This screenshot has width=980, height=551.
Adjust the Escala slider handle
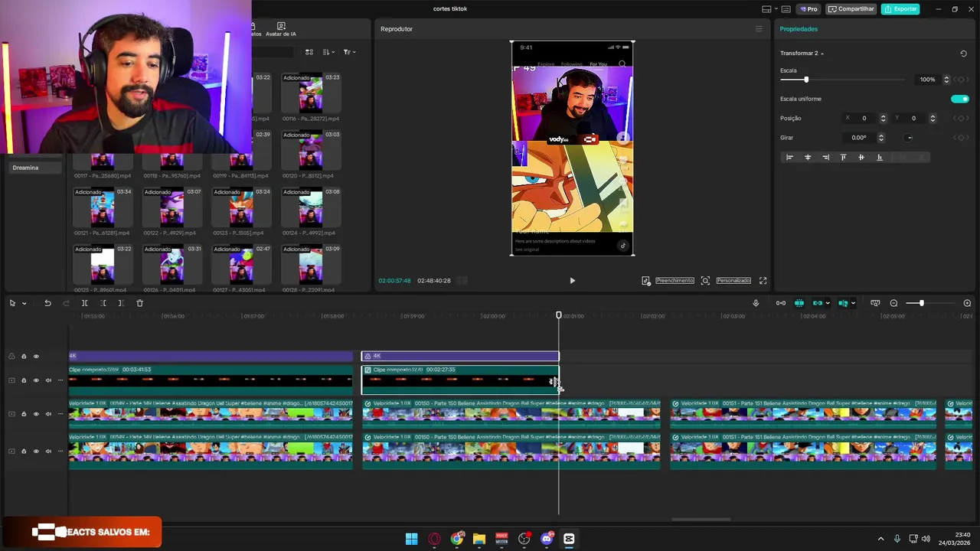click(x=805, y=80)
